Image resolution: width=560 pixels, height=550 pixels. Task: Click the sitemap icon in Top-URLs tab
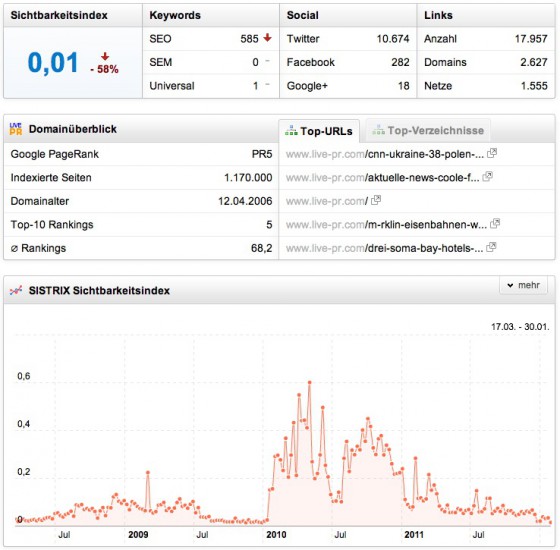[291, 131]
